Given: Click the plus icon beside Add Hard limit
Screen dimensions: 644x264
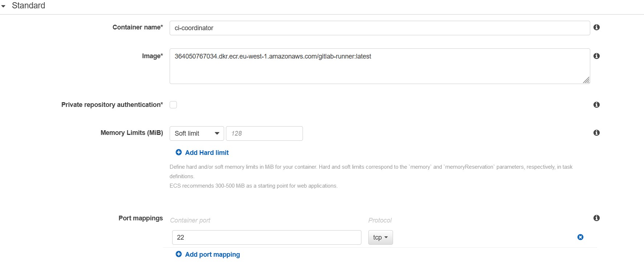Looking at the screenshot, I should [x=179, y=152].
